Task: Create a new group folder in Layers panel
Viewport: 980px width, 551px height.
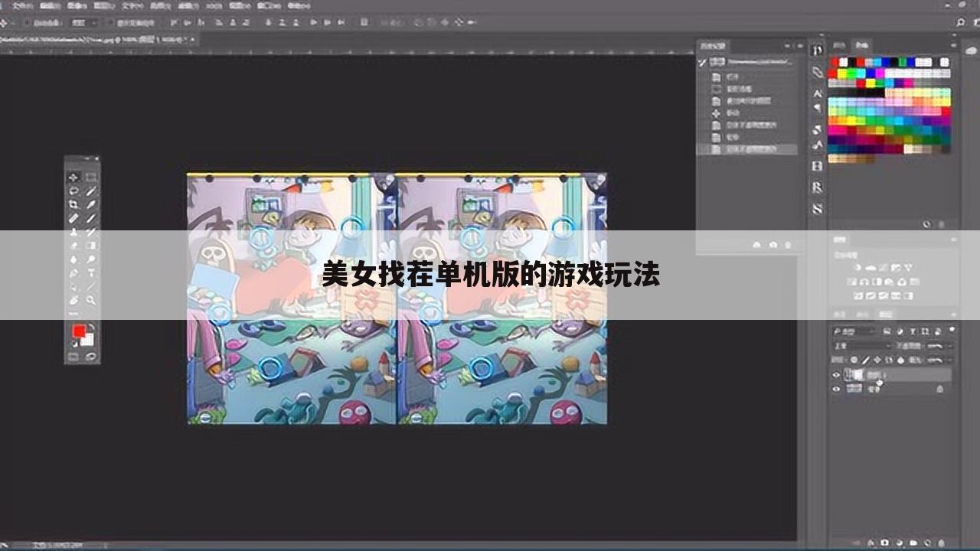Action: coord(913,543)
